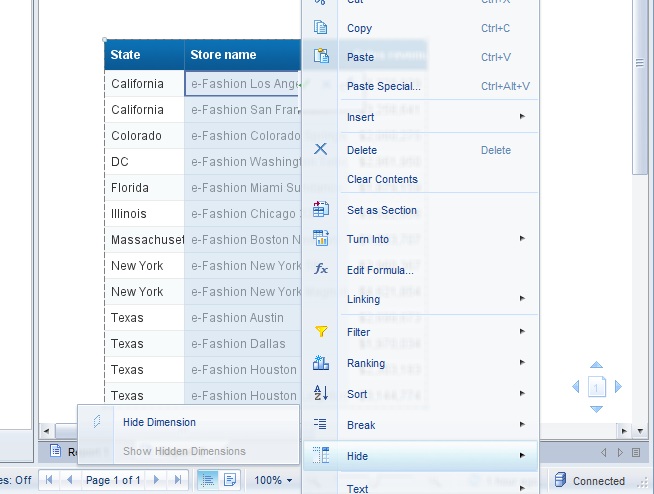Click the Ranking icon

pos(321,363)
